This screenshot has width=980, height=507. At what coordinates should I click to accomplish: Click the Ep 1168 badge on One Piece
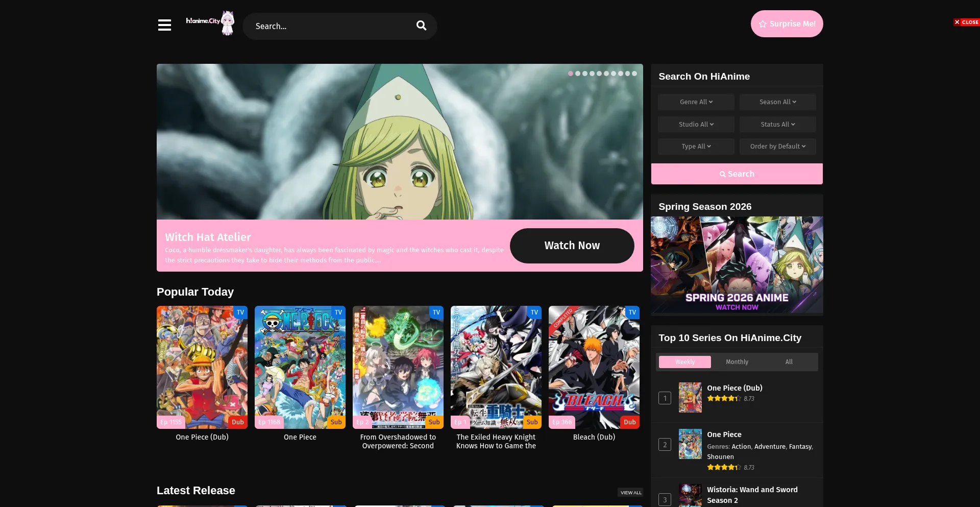point(269,422)
